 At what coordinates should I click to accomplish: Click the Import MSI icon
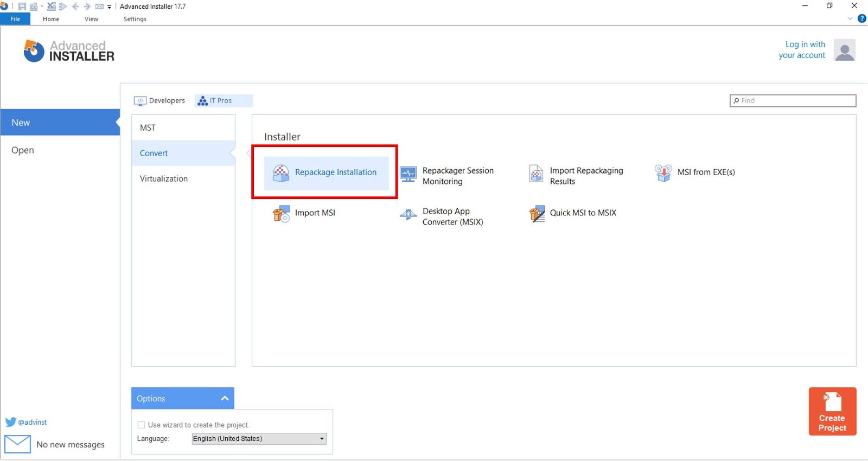[x=281, y=214]
